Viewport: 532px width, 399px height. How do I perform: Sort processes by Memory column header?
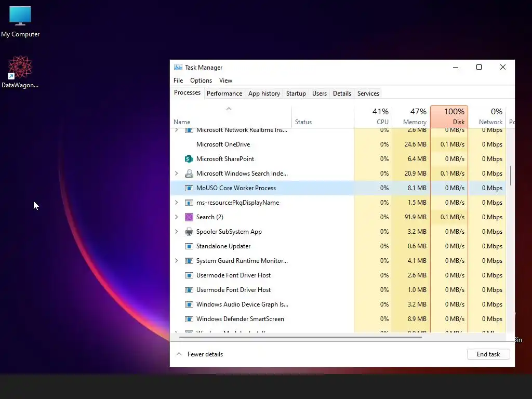click(411, 116)
